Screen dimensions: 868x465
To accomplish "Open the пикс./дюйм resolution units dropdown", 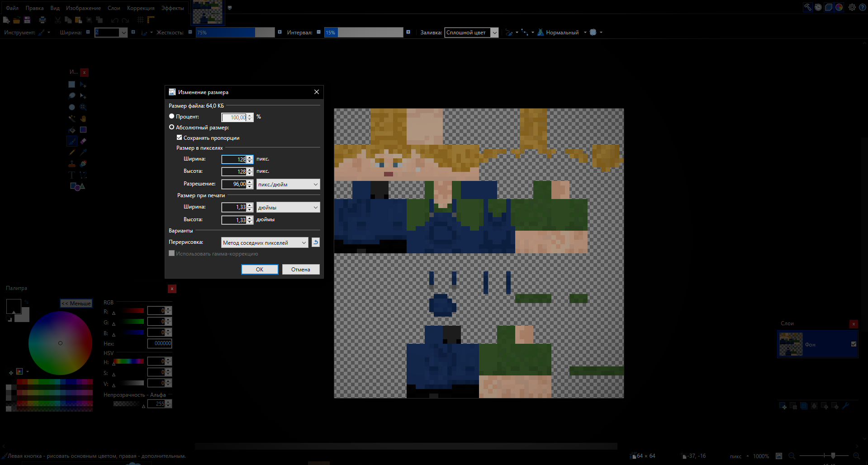I will click(x=288, y=184).
